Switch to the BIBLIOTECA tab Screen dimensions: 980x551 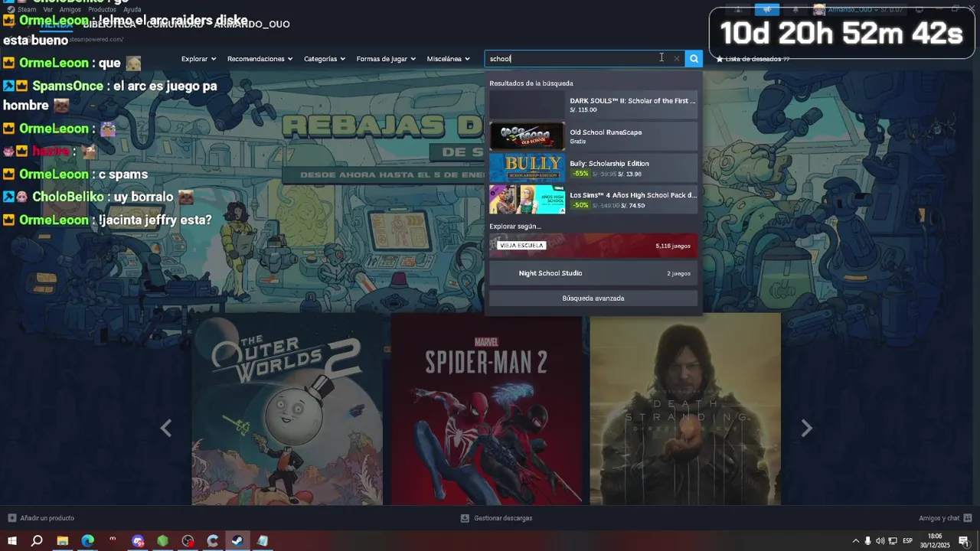pyautogui.click(x=109, y=24)
